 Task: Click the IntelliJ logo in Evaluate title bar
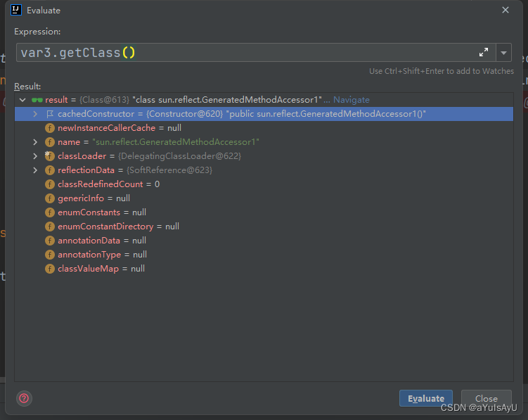[16, 10]
